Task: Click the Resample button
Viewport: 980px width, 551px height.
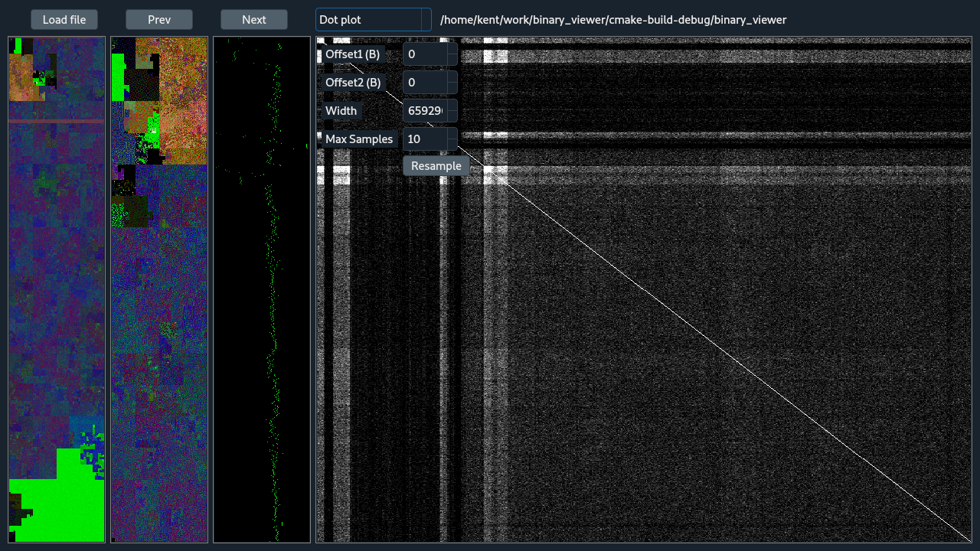Action: pos(436,166)
